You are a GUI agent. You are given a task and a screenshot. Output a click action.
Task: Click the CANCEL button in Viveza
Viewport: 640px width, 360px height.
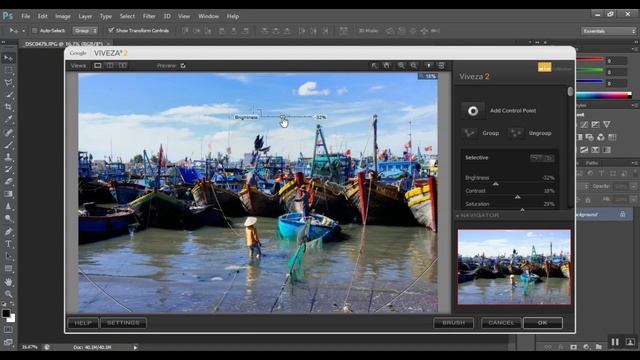pos(501,323)
